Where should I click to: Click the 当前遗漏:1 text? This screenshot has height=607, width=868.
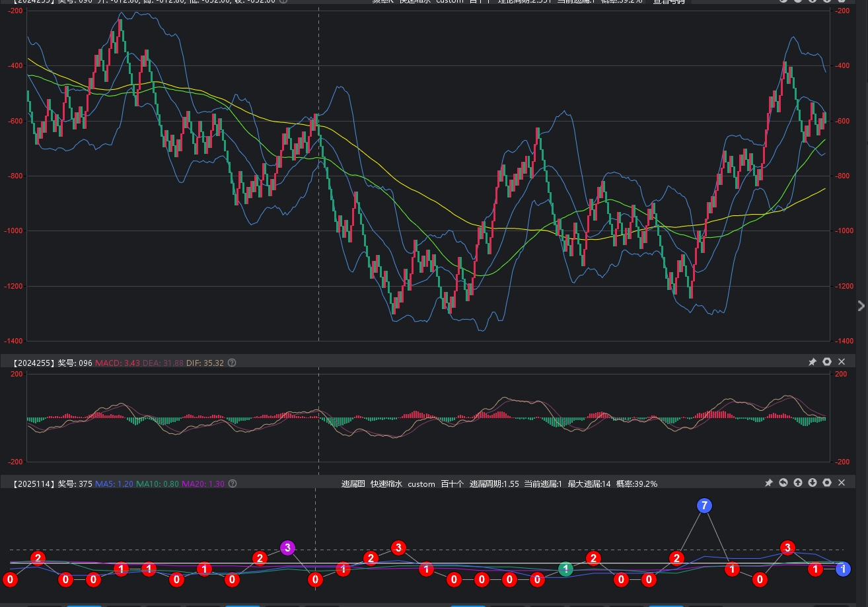pos(543,484)
